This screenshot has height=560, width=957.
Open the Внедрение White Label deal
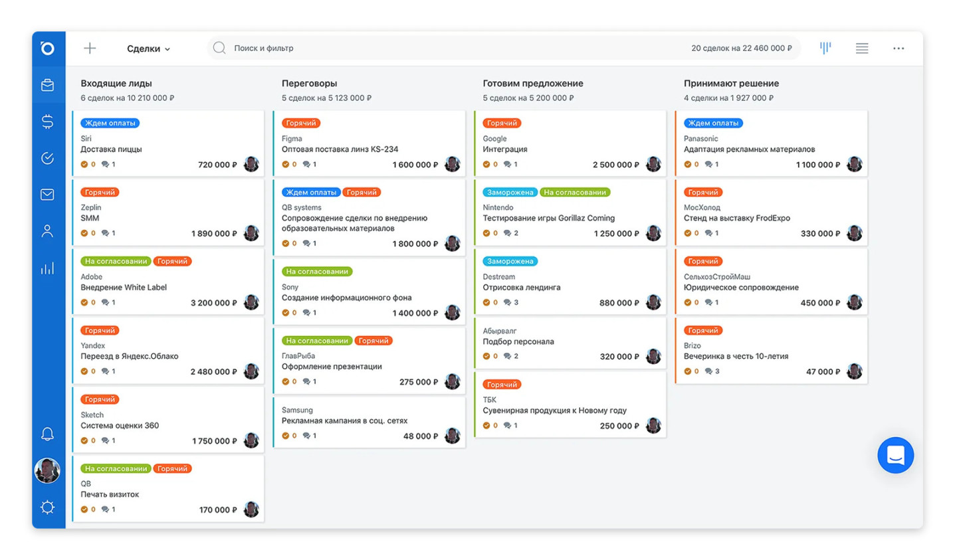click(x=124, y=288)
